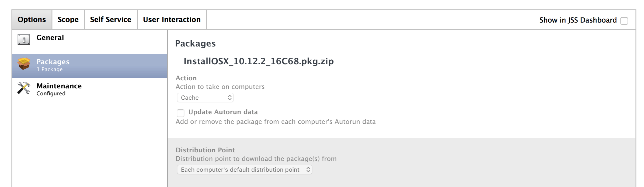Click the Update Autorun data label
This screenshot has width=644, height=187.
pyautogui.click(x=223, y=112)
